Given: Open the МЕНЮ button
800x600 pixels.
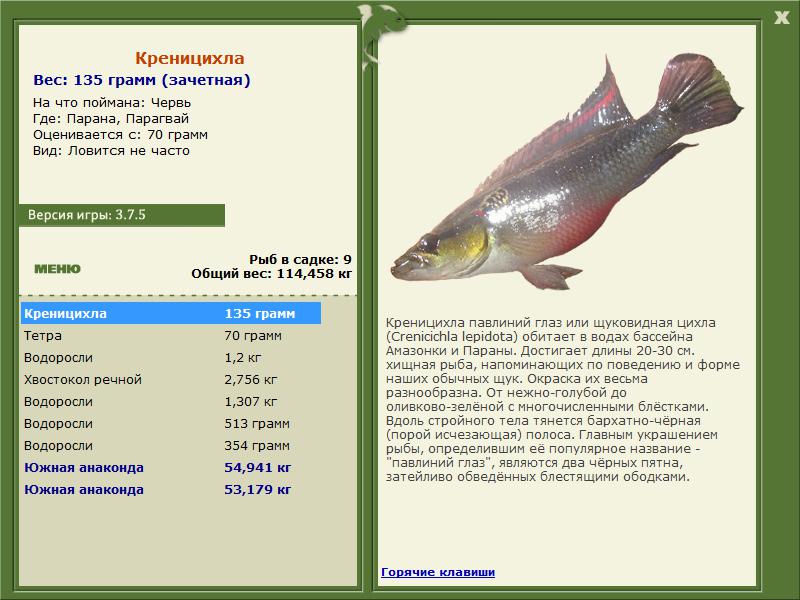Looking at the screenshot, I should [x=57, y=269].
